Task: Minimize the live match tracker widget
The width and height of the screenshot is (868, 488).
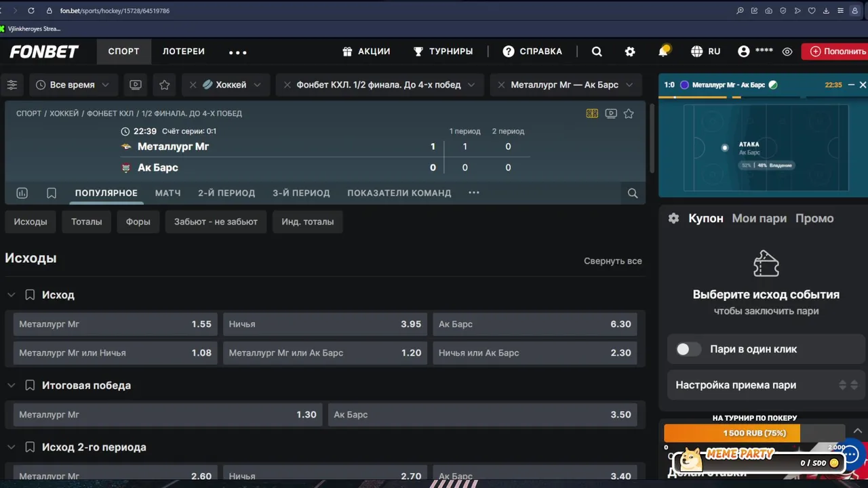Action: click(852, 85)
